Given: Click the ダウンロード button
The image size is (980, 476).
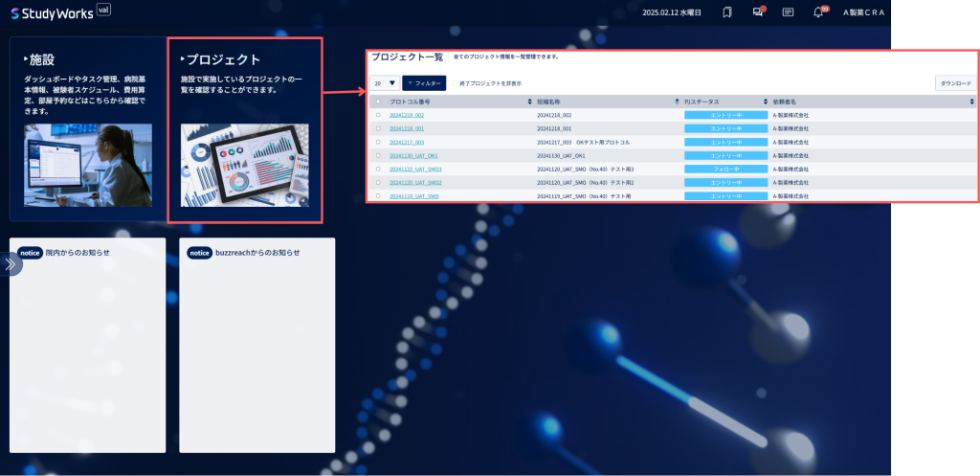Looking at the screenshot, I should pyautogui.click(x=956, y=83).
